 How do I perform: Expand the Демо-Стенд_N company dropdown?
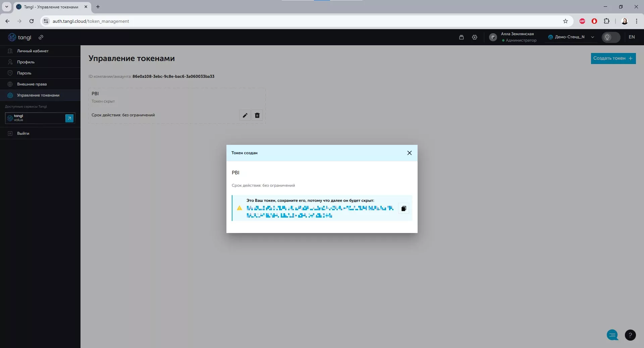tap(593, 37)
